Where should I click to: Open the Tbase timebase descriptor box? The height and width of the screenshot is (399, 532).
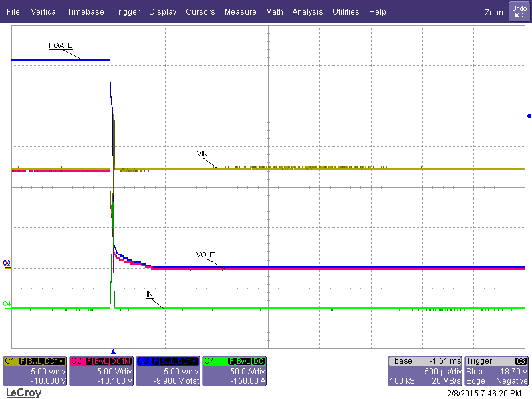(x=425, y=372)
